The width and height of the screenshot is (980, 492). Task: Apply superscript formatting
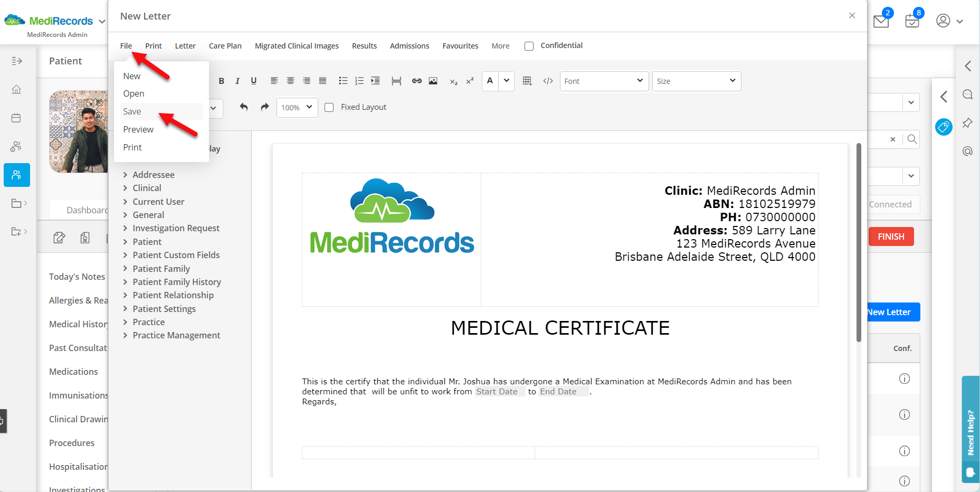(470, 81)
